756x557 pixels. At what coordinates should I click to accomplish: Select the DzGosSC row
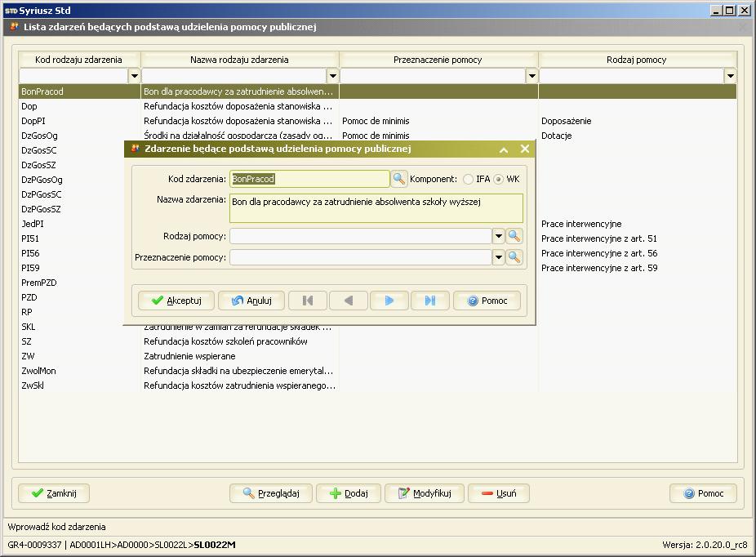(x=71, y=150)
